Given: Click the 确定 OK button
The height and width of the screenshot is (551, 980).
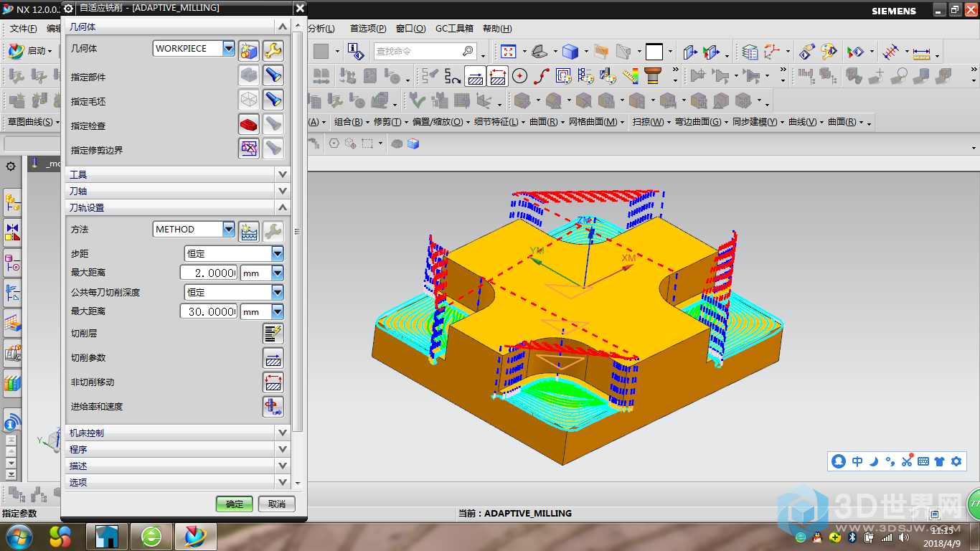Looking at the screenshot, I should [x=235, y=504].
